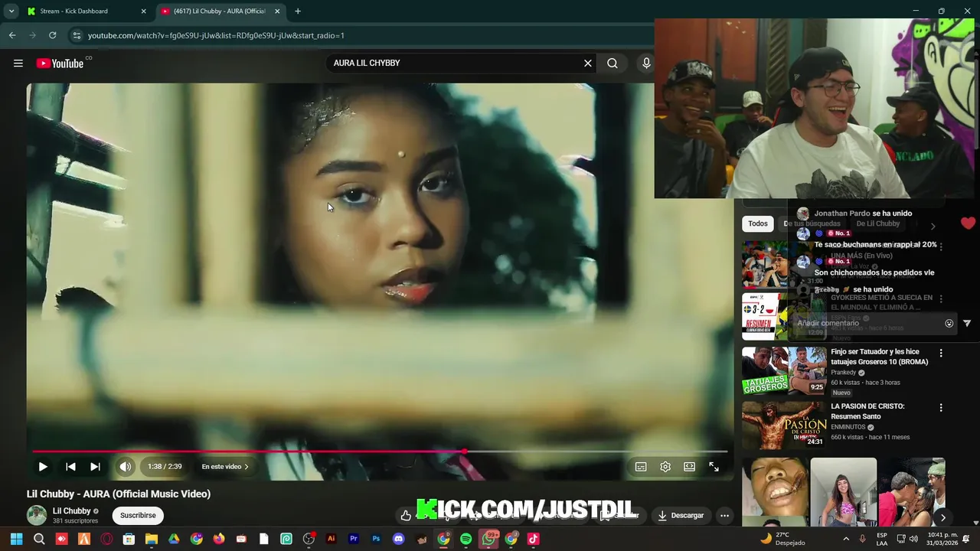
Task: Skip to previous video in player
Action: (70, 466)
